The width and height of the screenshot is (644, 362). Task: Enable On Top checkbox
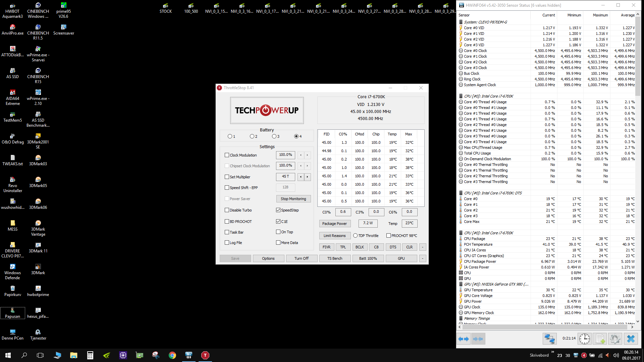pos(278,232)
